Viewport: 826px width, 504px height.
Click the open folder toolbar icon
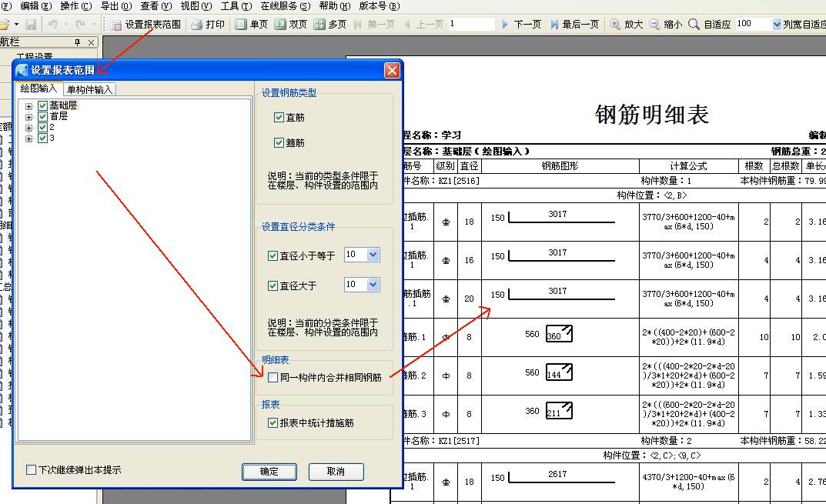[x=5, y=24]
